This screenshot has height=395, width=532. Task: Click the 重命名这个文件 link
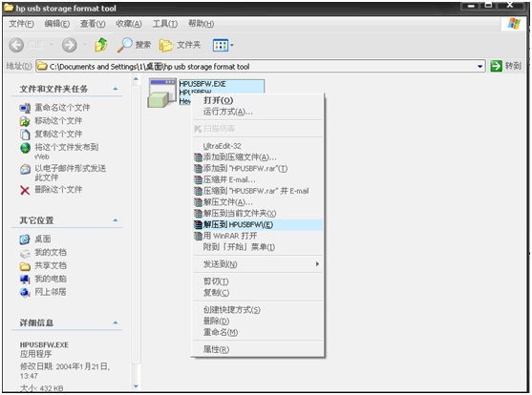coord(62,108)
